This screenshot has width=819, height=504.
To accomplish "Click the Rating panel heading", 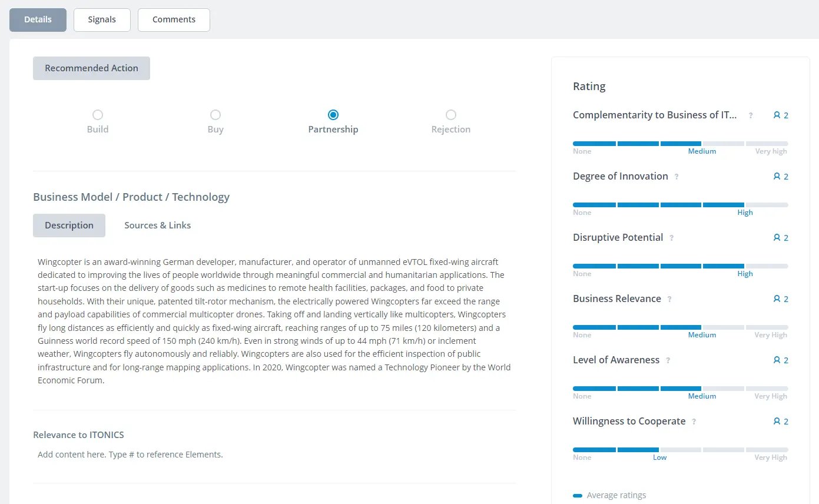I will point(589,87).
